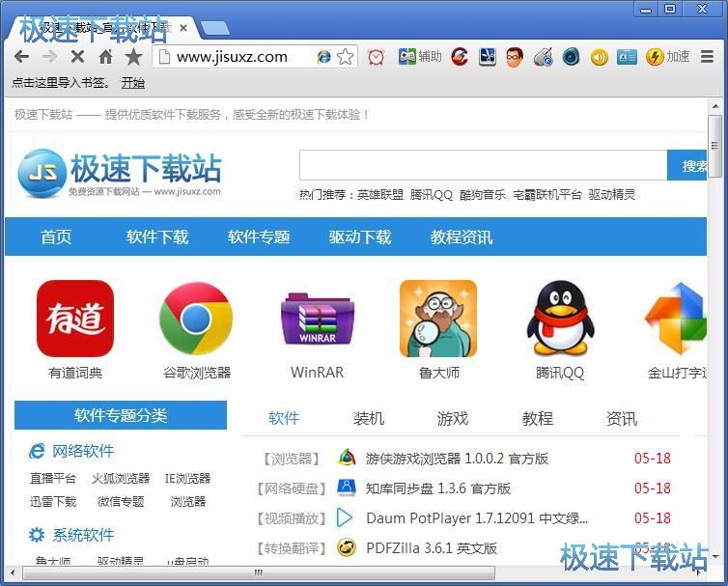
Task: Open PDFZilla 3.6.1 英文版 entry
Action: (x=432, y=548)
